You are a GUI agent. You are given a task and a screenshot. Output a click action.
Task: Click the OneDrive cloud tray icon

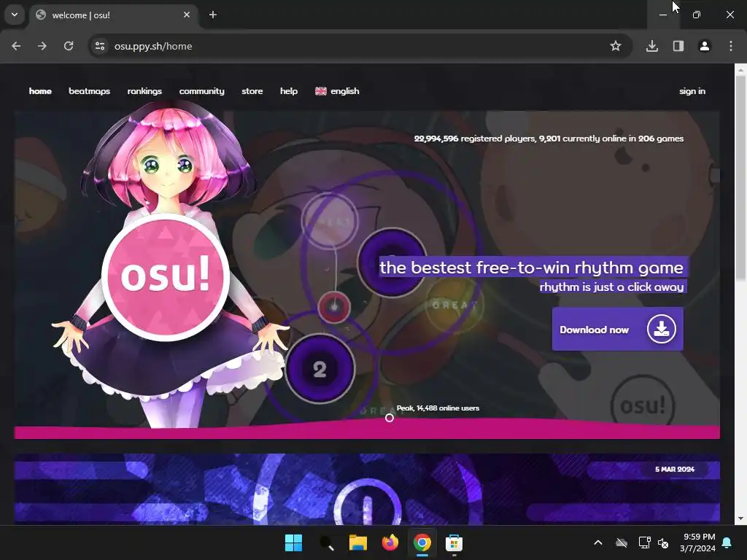pos(622,542)
